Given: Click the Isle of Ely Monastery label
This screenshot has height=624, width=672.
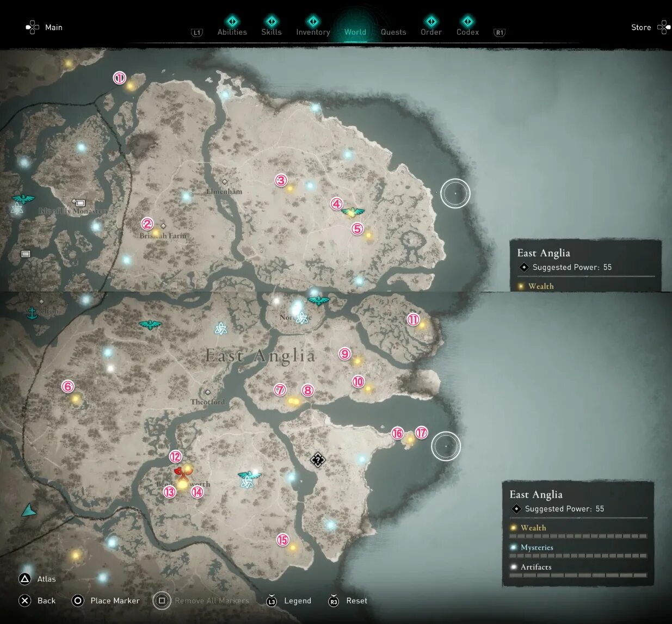Looking at the screenshot, I should (x=73, y=211).
